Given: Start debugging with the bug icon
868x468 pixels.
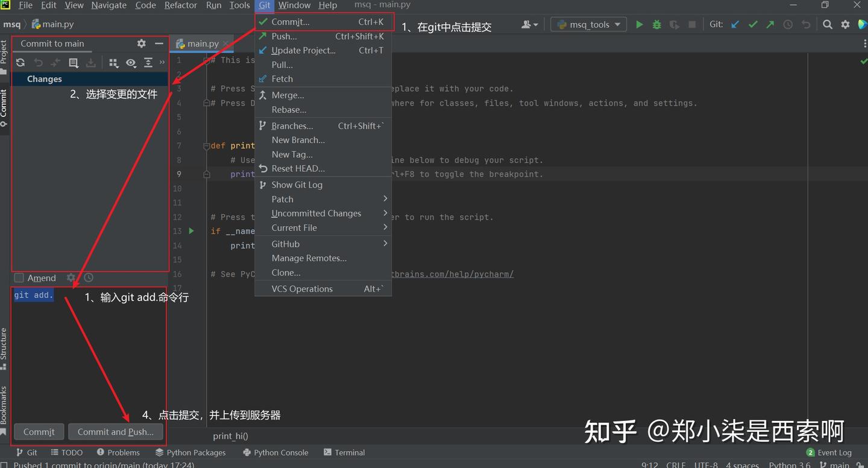Looking at the screenshot, I should coord(656,24).
